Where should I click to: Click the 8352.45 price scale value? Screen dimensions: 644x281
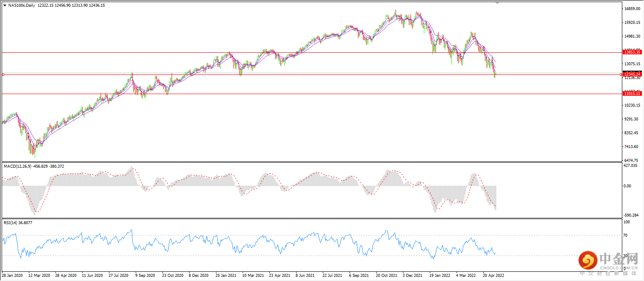tap(631, 133)
